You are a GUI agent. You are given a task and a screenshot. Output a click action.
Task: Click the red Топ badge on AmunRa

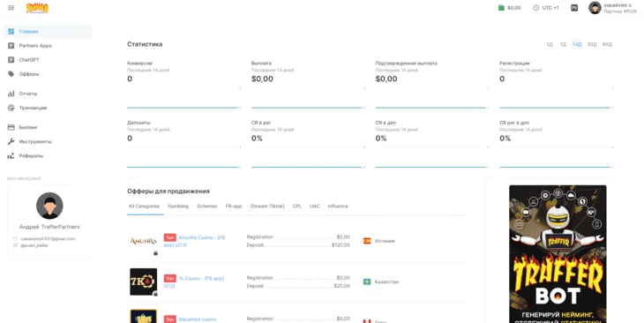pos(169,237)
